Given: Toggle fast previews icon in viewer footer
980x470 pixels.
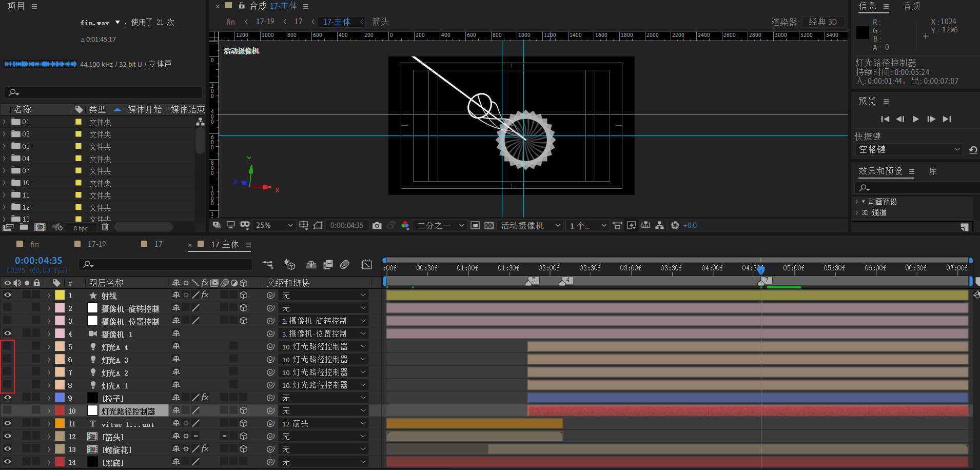Looking at the screenshot, I should (x=632, y=225).
